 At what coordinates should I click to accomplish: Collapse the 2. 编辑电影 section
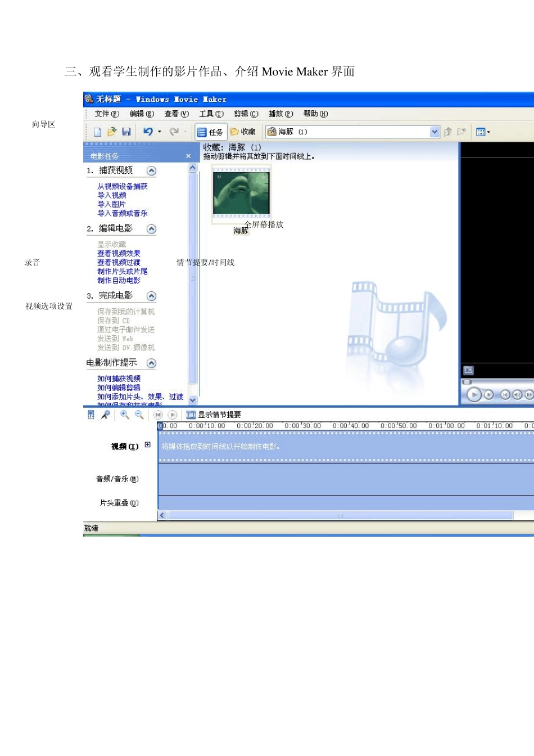coord(151,228)
